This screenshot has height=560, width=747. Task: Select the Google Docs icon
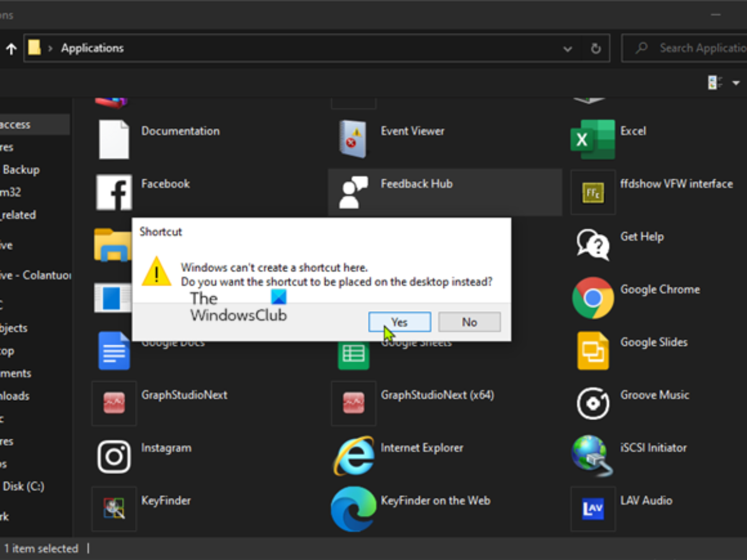(114, 351)
